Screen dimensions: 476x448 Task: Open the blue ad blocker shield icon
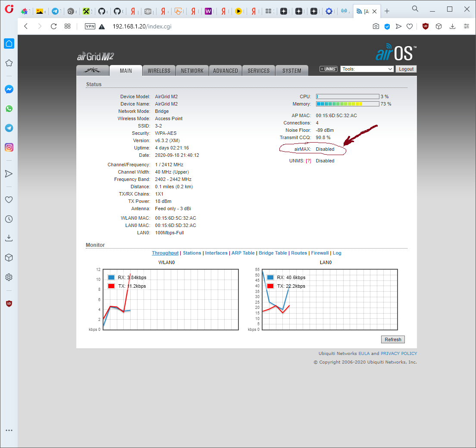(387, 26)
